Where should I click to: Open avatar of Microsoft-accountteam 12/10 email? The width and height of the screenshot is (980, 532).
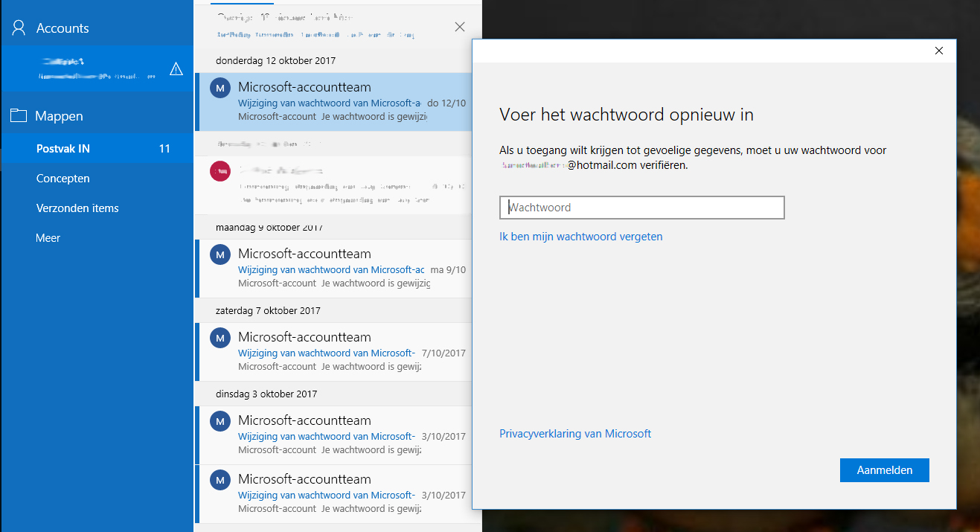pos(220,88)
